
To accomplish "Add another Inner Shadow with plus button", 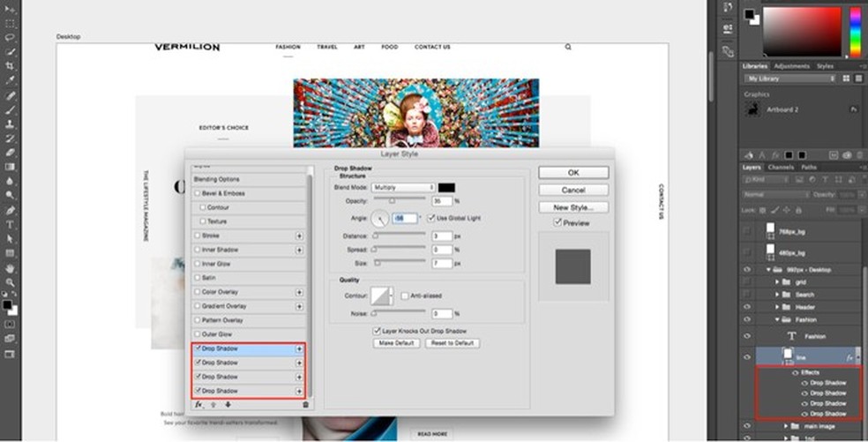I will coord(299,251).
